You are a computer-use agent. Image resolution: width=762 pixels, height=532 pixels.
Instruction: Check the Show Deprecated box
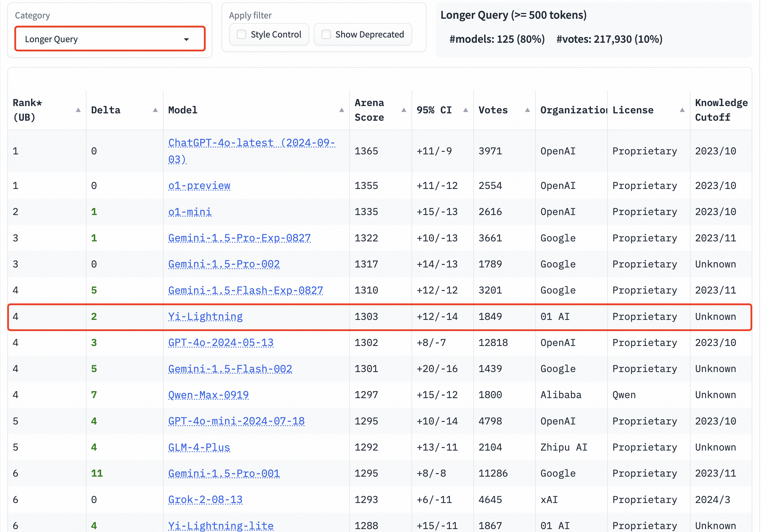[x=326, y=35]
